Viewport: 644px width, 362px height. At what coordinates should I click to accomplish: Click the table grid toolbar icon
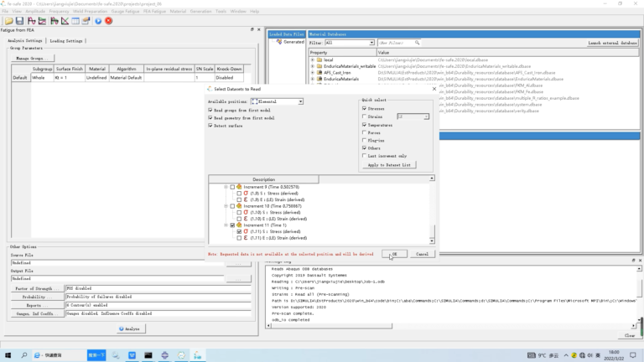click(x=75, y=21)
